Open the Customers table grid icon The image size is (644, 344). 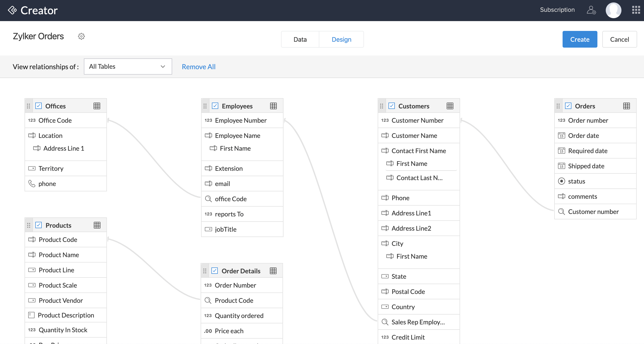coord(450,106)
